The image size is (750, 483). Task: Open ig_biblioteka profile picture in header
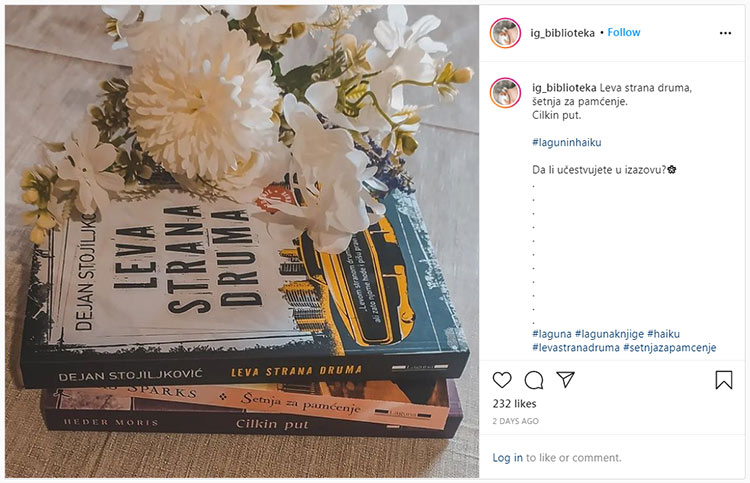coord(505,33)
